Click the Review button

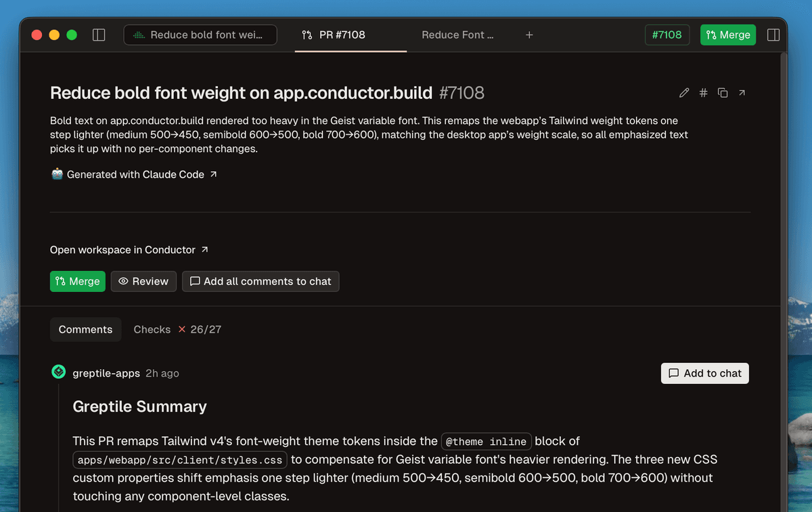click(x=143, y=281)
